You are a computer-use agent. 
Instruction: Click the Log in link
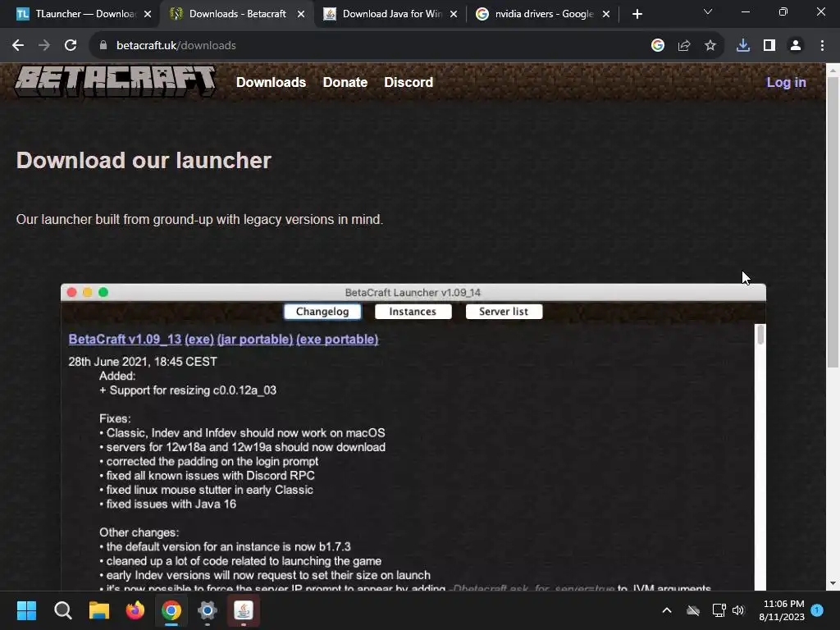pos(786,82)
